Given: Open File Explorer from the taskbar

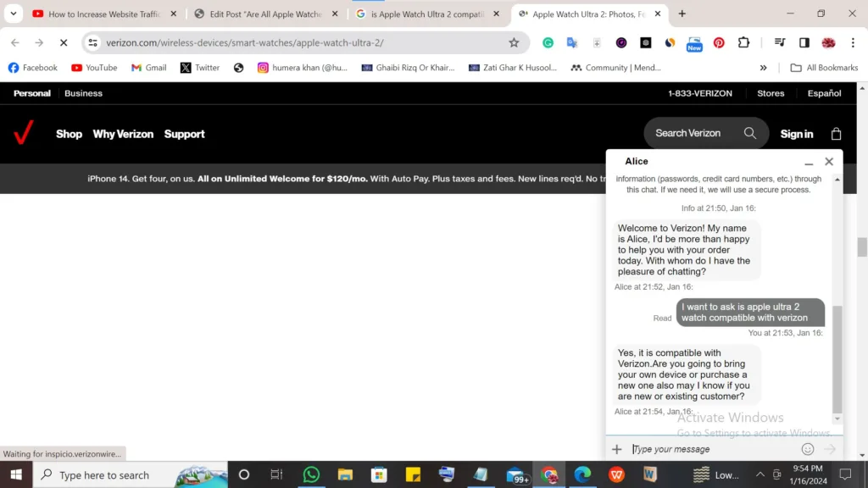Looking at the screenshot, I should click(x=346, y=474).
